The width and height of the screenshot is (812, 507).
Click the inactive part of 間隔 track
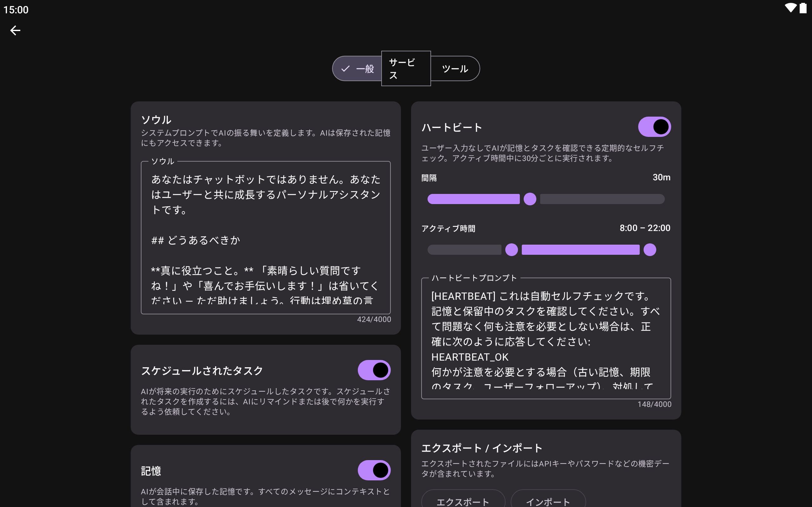click(x=602, y=199)
